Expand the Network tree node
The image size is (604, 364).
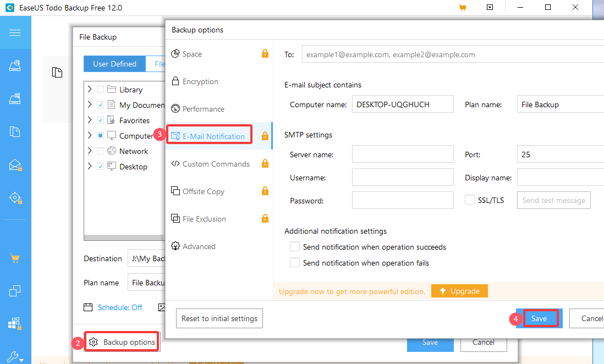90,151
